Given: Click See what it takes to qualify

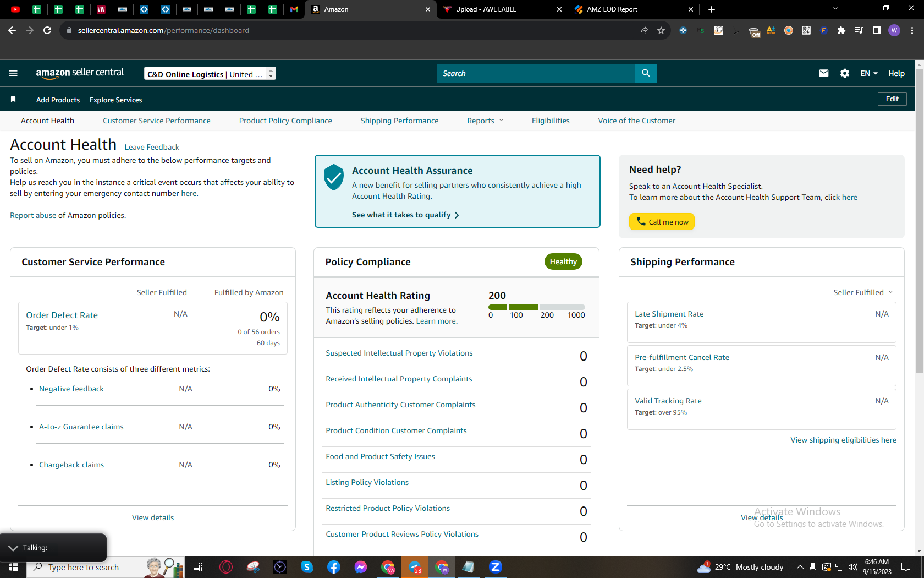Looking at the screenshot, I should 405,215.
